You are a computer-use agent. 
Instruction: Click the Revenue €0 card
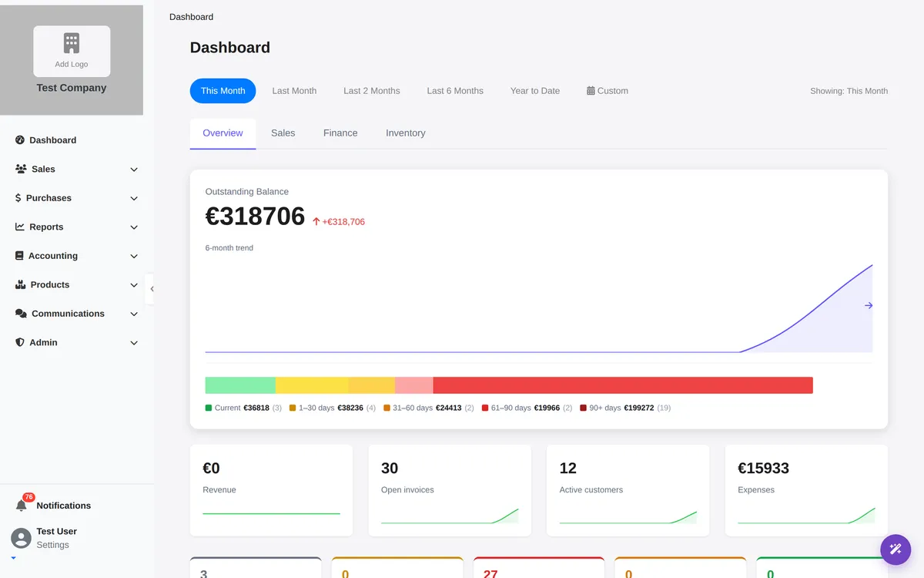[x=271, y=490]
